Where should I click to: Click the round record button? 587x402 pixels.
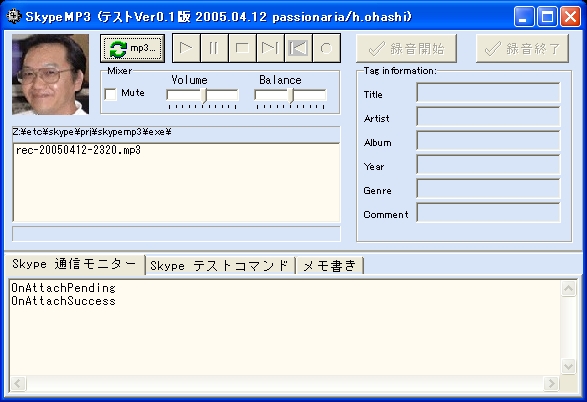coord(326,48)
